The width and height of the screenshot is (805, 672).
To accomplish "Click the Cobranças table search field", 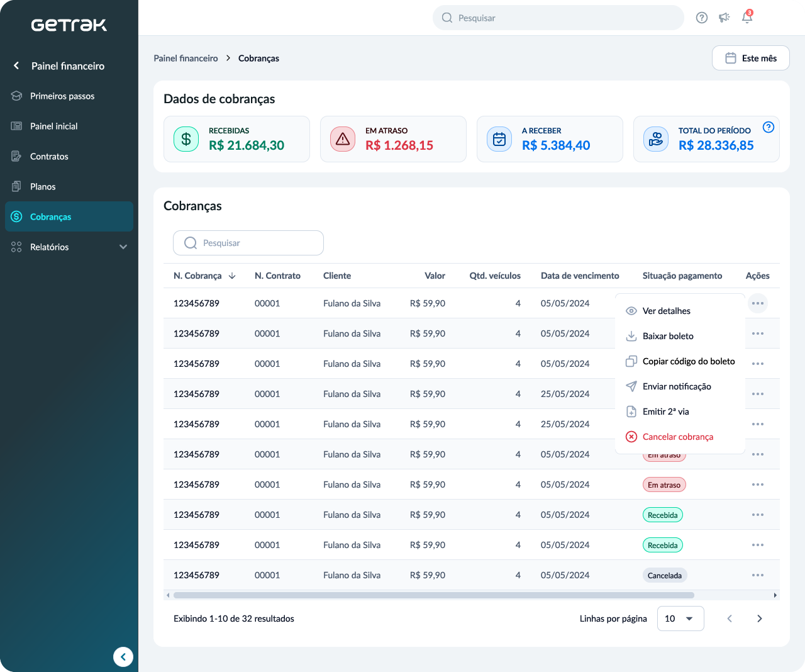I will pyautogui.click(x=248, y=243).
